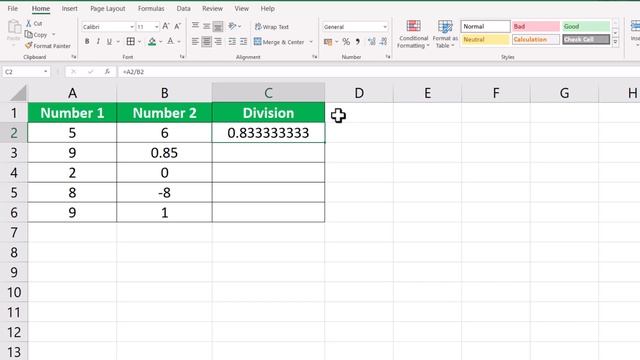Open the font size dropdown
This screenshot has height=360, width=640.
coord(156,27)
